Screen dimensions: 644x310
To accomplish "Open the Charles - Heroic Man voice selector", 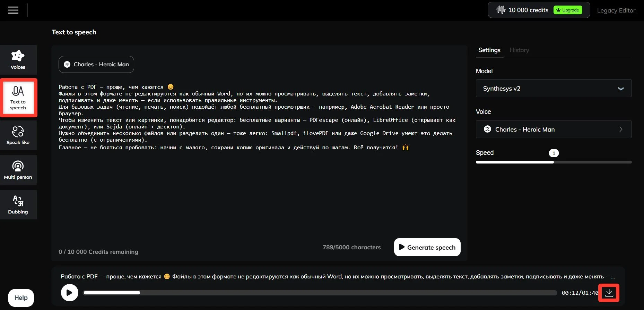I will pos(554,129).
